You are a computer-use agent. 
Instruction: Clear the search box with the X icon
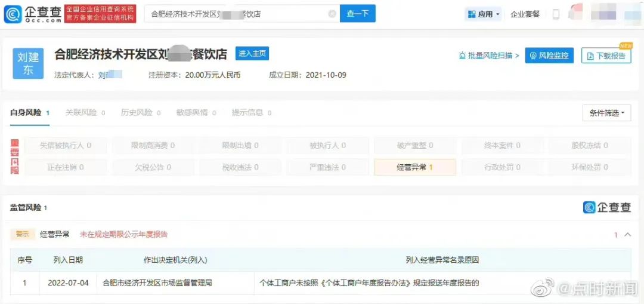tap(332, 14)
